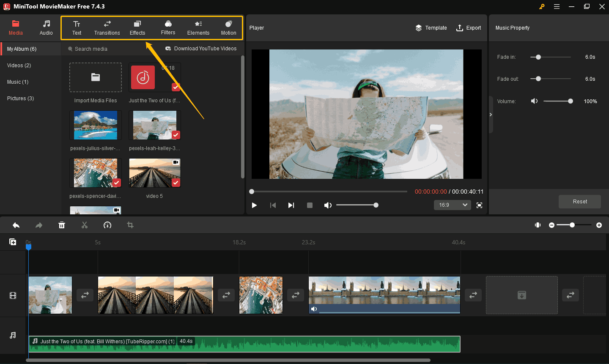Click Download YouTube Videos

click(201, 49)
